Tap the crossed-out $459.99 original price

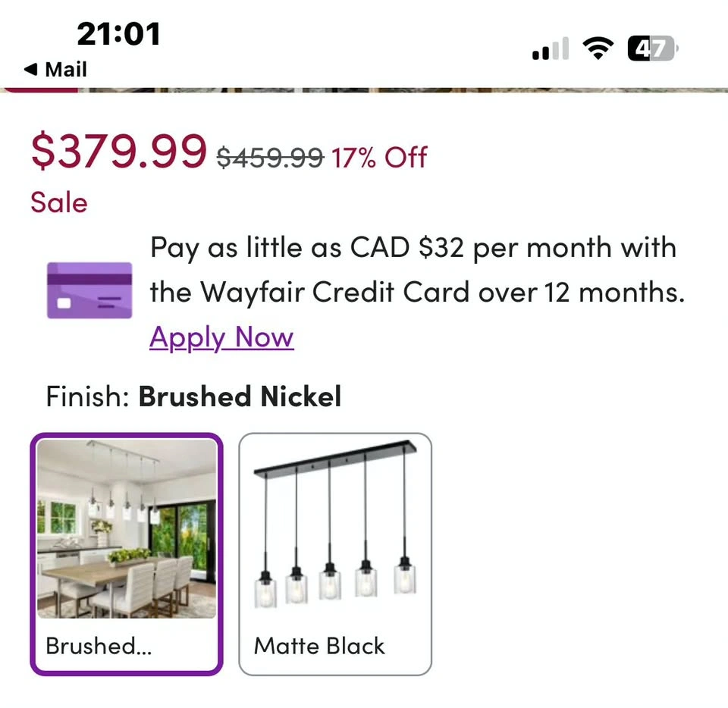tap(270, 158)
